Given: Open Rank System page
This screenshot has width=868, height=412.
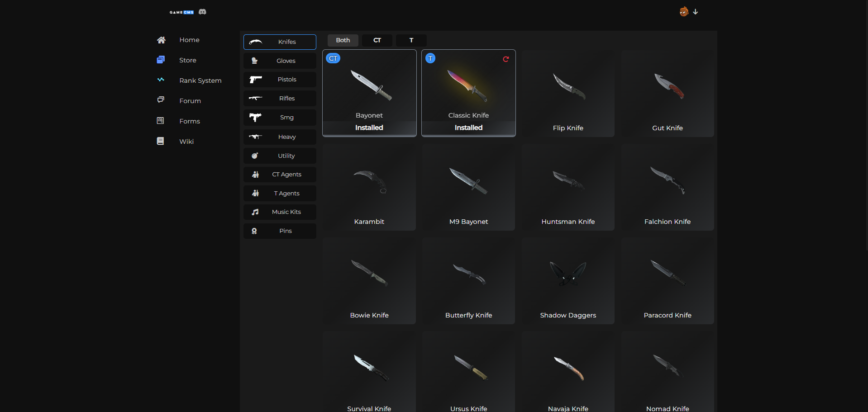Looking at the screenshot, I should coord(200,81).
